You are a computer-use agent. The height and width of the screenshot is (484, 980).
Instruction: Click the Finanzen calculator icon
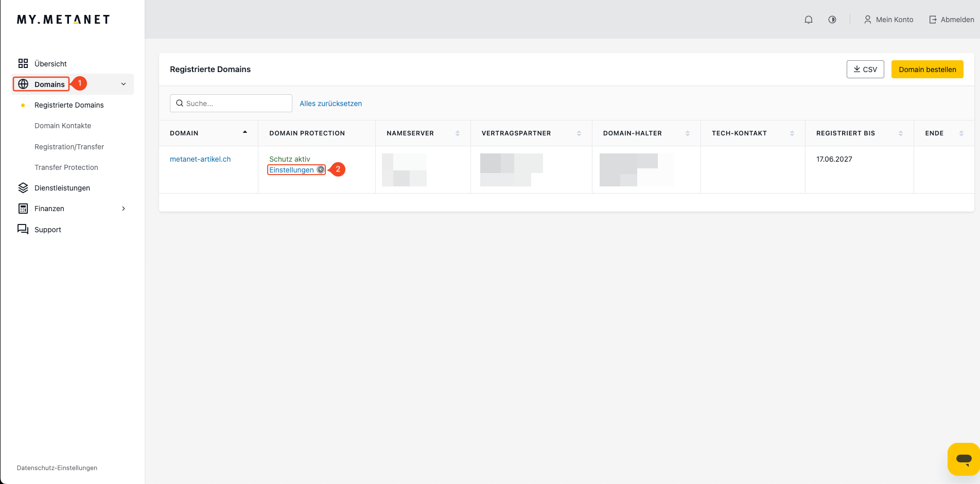[x=23, y=209]
